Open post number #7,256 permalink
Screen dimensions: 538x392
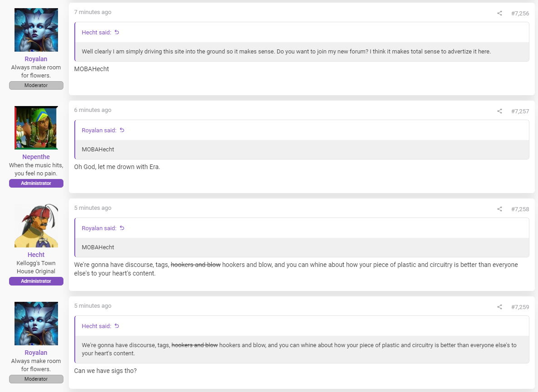(x=520, y=14)
